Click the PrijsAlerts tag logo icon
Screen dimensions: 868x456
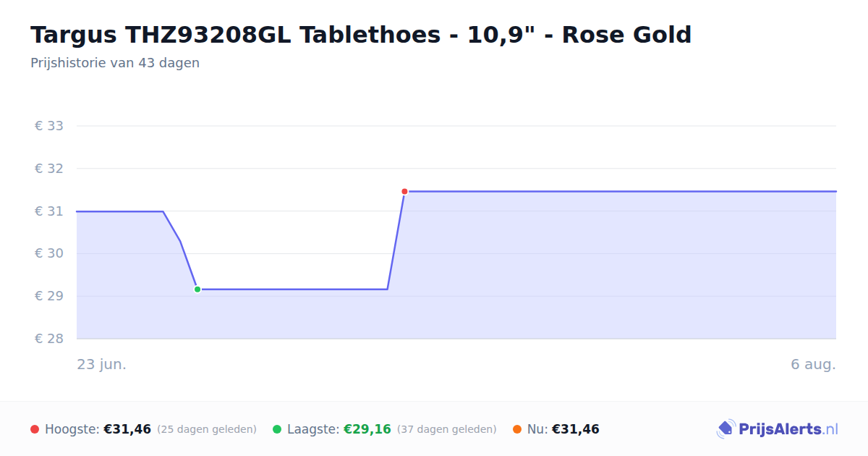[726, 429]
